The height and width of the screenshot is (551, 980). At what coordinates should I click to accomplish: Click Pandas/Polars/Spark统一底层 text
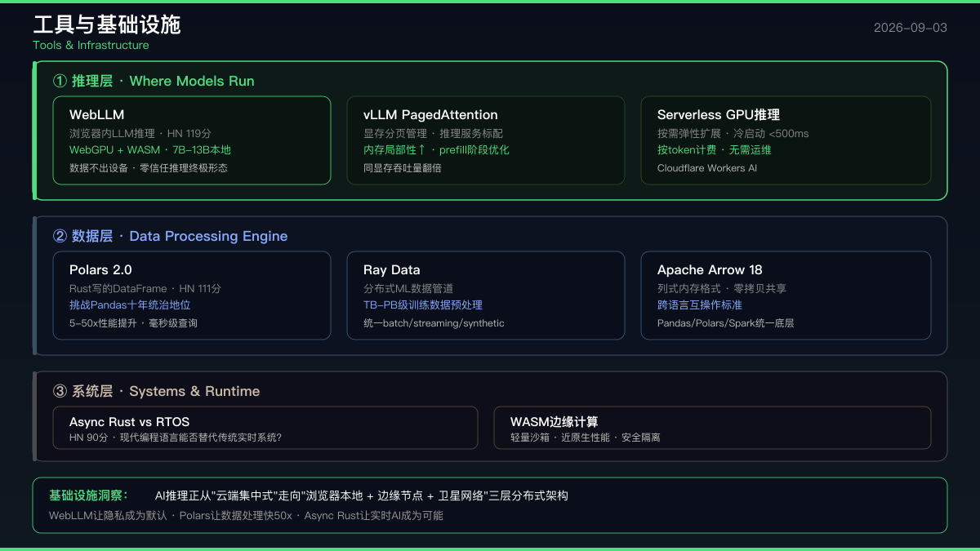[725, 323]
